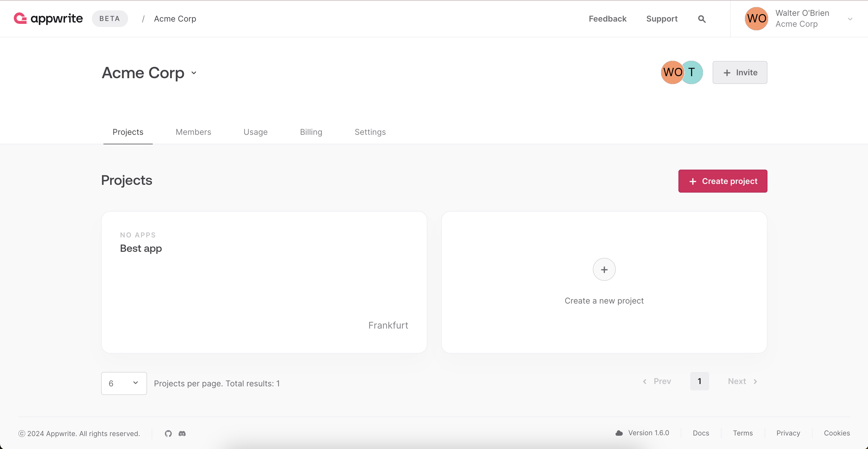Open the projects per page dropdown
Screen dimensions: 868x449
124,383
